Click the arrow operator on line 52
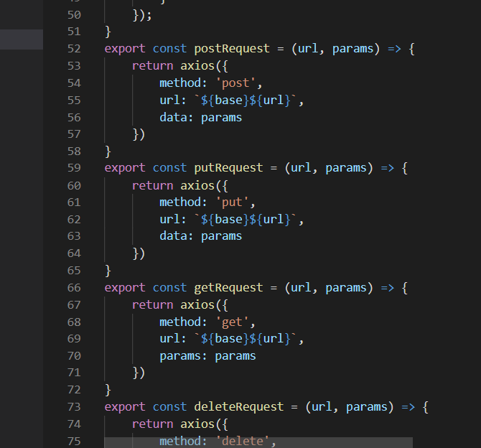Screen dimensions: 481x448 pyautogui.click(x=394, y=49)
